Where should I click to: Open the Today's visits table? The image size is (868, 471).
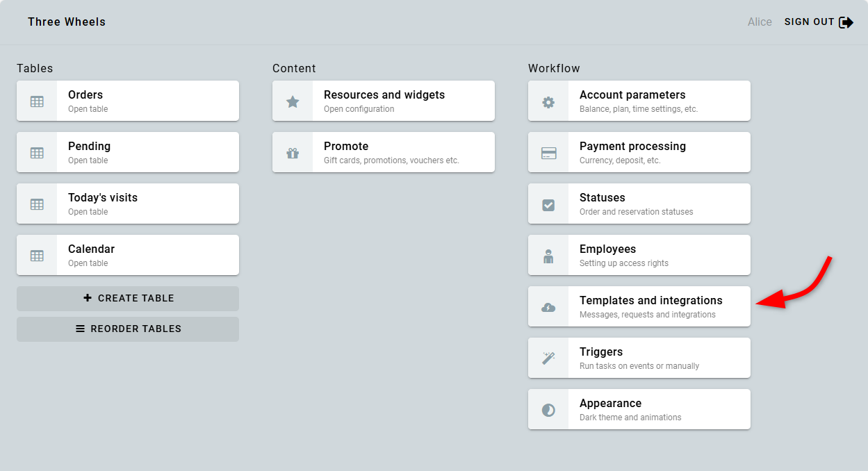[x=127, y=204]
